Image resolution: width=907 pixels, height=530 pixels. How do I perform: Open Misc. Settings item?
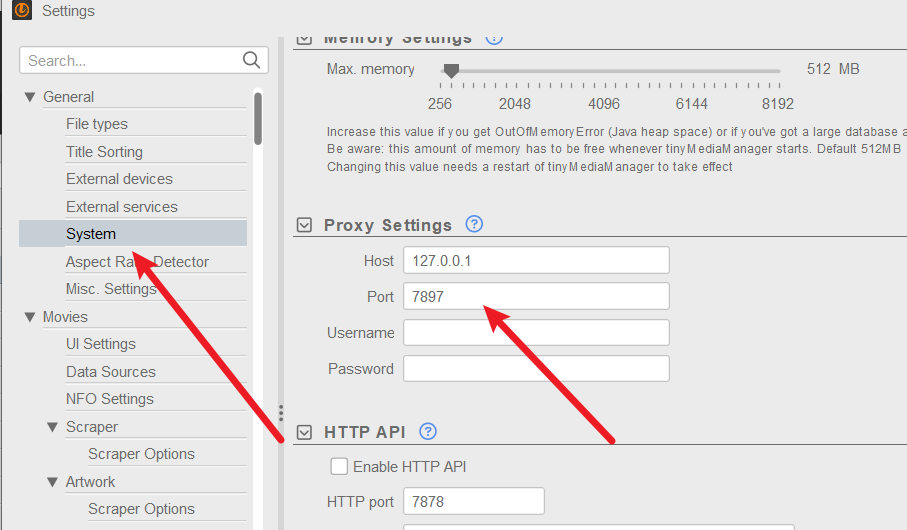[x=111, y=289]
